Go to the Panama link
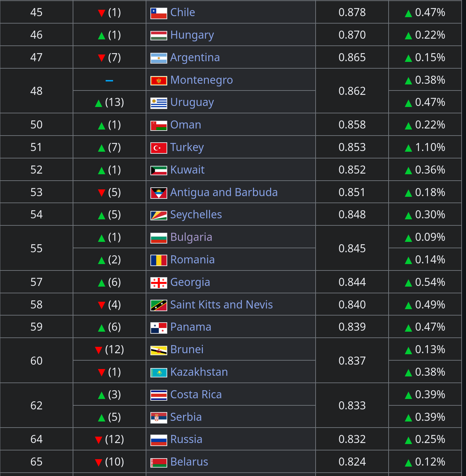The width and height of the screenshot is (466, 476). click(x=191, y=327)
